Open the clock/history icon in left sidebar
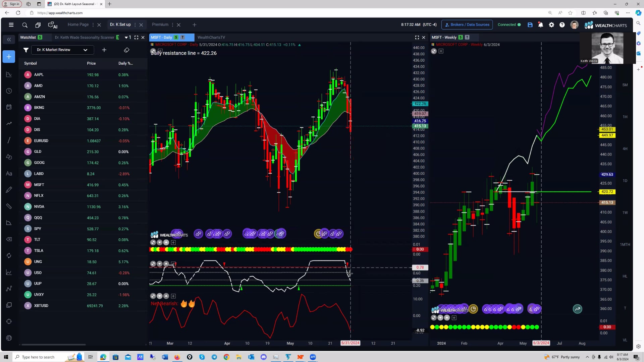The height and width of the screenshot is (362, 644). pos(9,91)
